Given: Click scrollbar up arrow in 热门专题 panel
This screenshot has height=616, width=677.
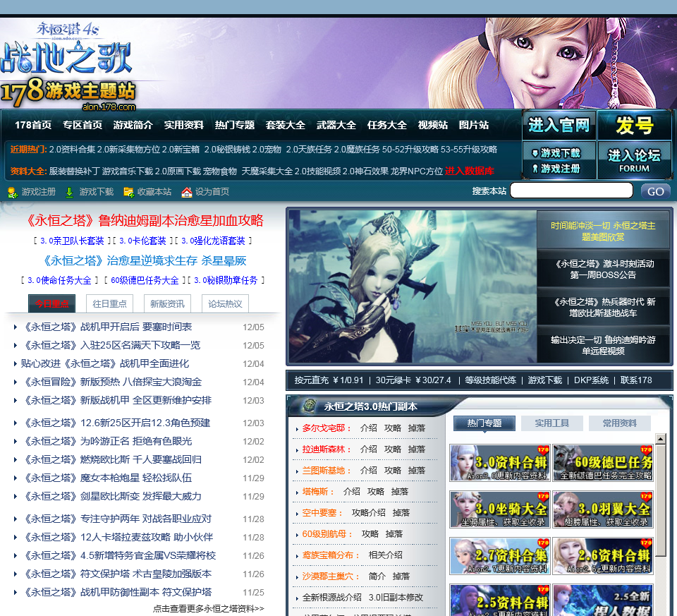Looking at the screenshot, I should (x=661, y=440).
